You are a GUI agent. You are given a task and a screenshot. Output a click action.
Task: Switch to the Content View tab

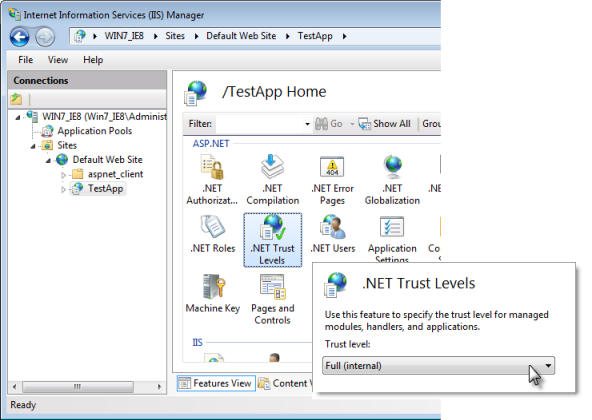point(285,383)
